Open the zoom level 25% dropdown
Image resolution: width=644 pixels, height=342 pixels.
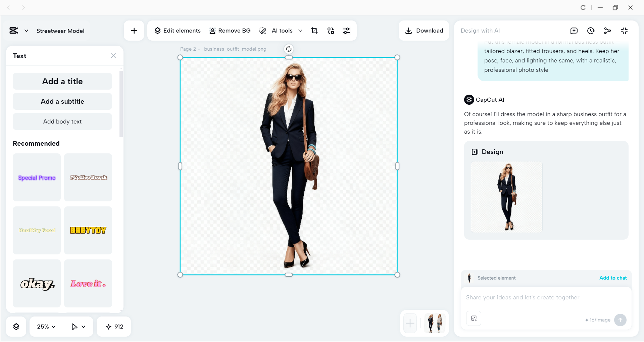46,326
